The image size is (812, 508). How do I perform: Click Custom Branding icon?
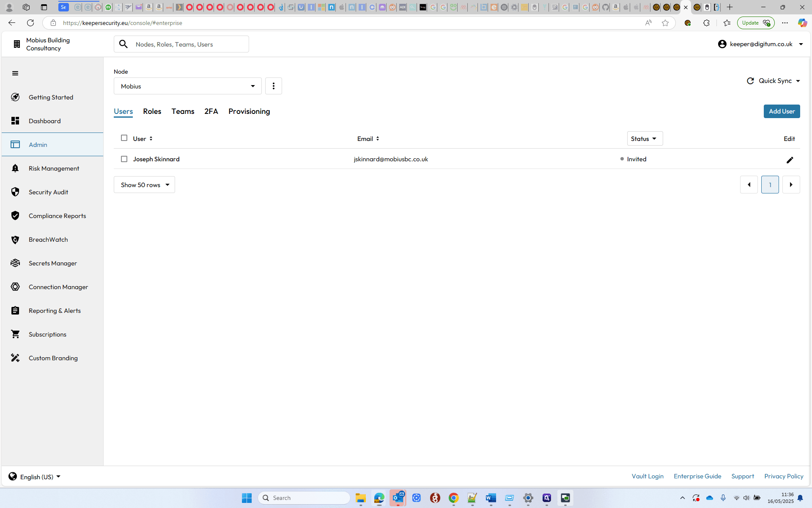(15, 358)
